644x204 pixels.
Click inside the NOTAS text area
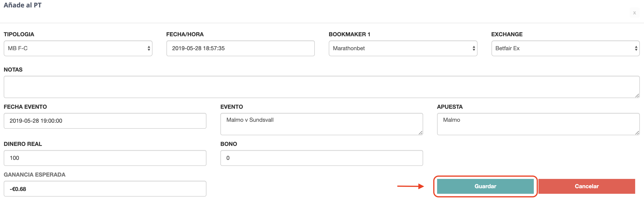pyautogui.click(x=322, y=87)
